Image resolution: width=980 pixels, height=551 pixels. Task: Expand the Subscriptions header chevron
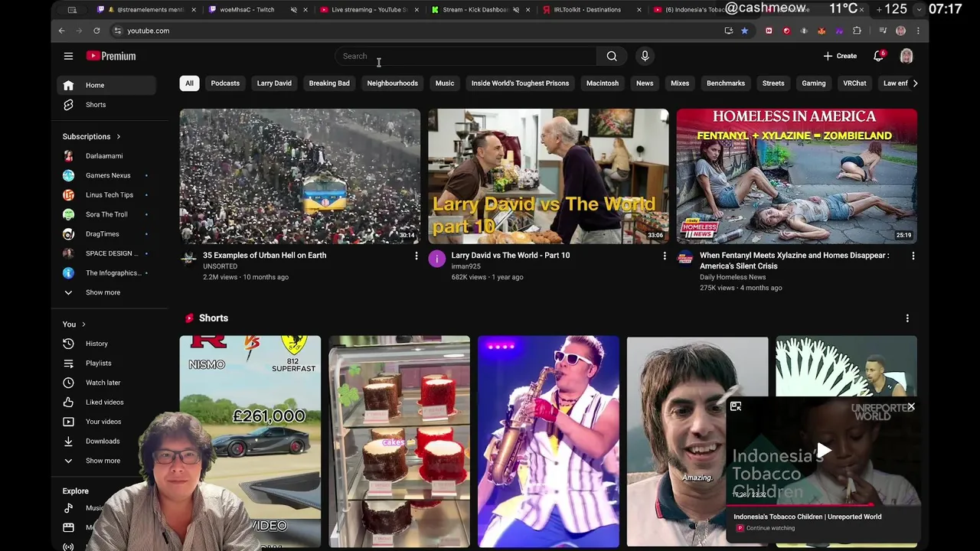(118, 136)
